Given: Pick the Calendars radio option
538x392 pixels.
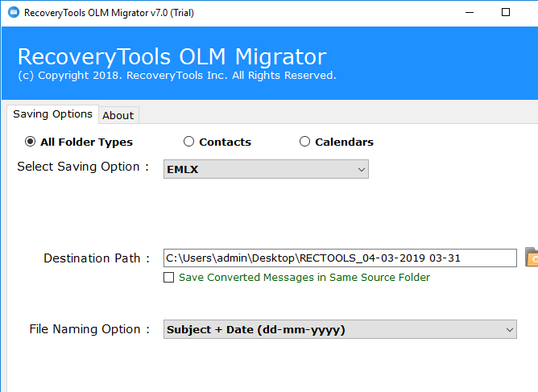Looking at the screenshot, I should click(304, 142).
